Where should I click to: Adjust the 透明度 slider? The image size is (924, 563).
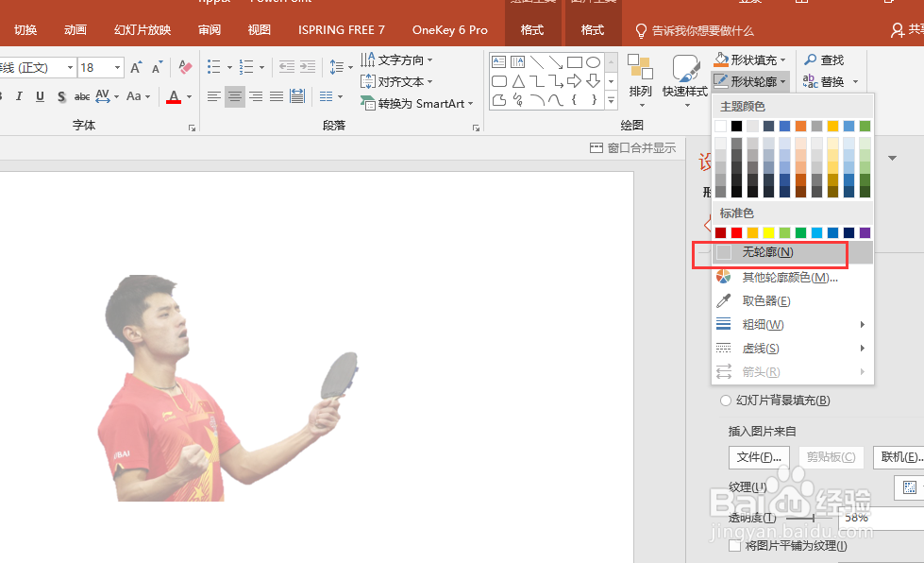coord(812,518)
